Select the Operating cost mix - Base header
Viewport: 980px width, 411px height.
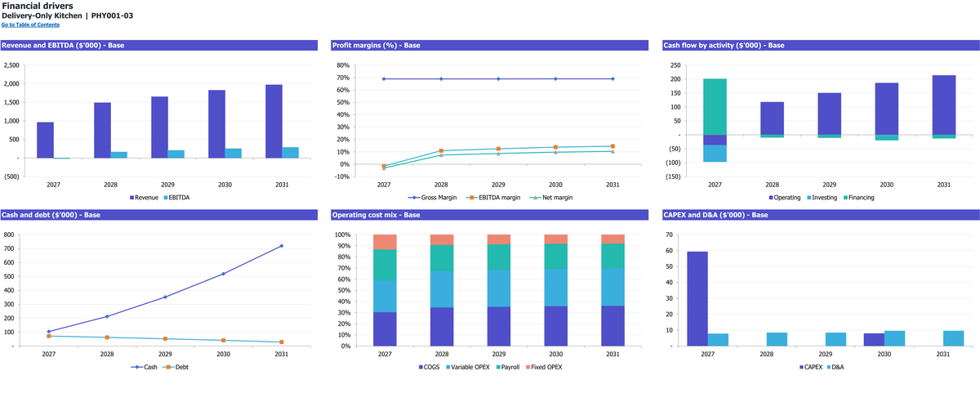point(376,215)
